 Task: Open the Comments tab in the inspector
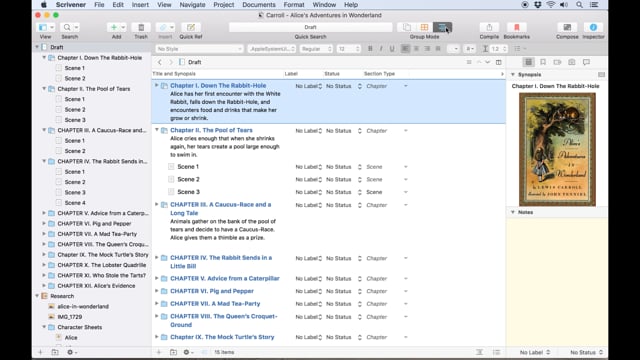point(586,62)
